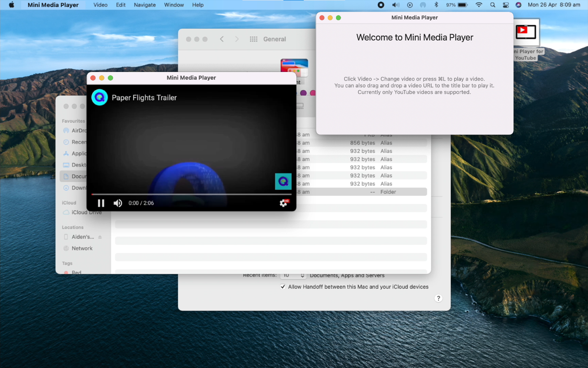This screenshot has width=588, height=368.
Task: Click the Appearance thumbnail in General preferences
Action: pos(294,68)
